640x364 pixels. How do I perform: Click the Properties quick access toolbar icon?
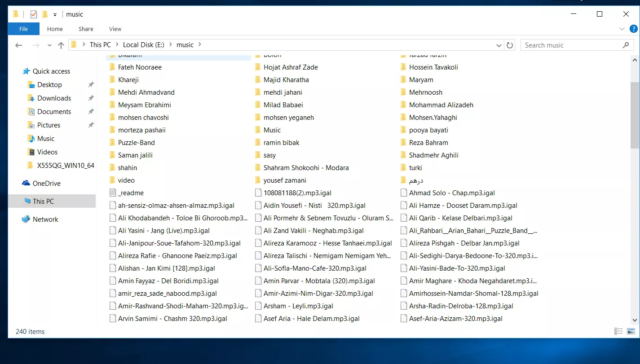coord(34,14)
